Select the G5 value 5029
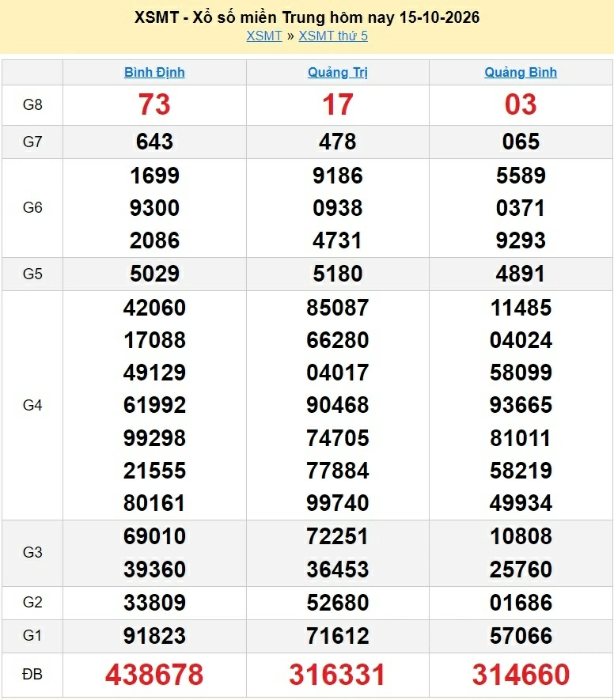The height and width of the screenshot is (700, 614). point(154,274)
